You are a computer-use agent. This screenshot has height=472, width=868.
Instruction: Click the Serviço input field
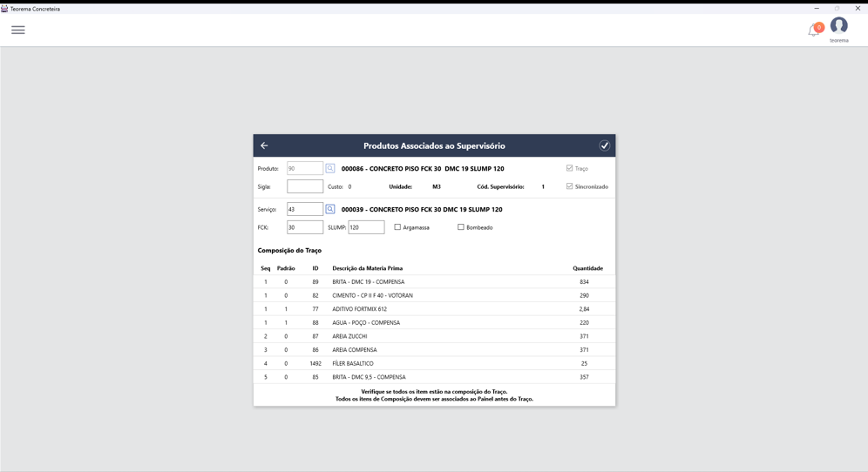305,209
